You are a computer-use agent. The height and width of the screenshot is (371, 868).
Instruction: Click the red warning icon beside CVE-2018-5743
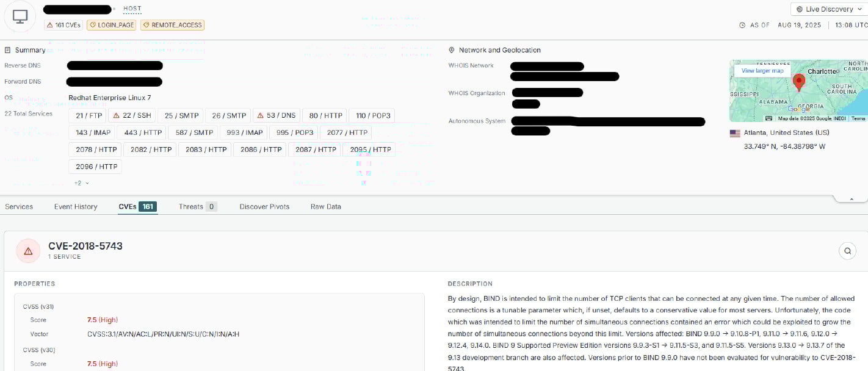coord(28,251)
